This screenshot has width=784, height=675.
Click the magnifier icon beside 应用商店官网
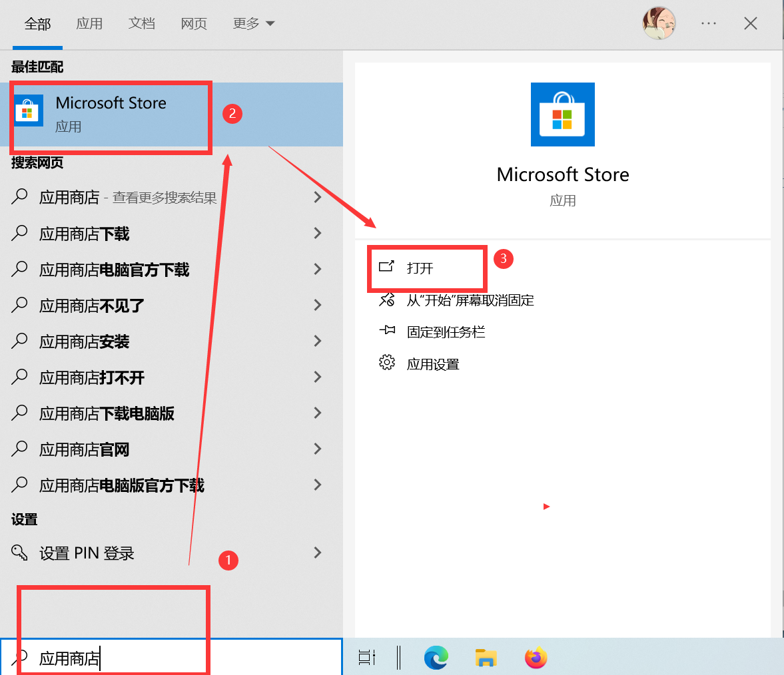click(x=19, y=449)
